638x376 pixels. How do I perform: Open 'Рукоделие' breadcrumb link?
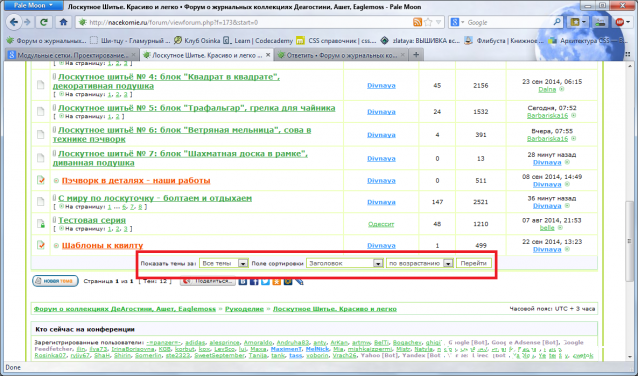(x=245, y=309)
